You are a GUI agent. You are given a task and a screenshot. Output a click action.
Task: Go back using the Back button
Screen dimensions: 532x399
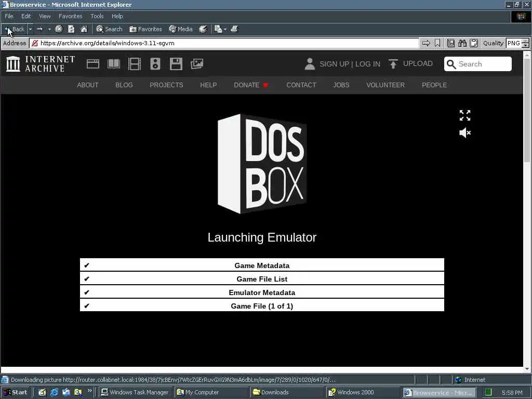pos(15,29)
